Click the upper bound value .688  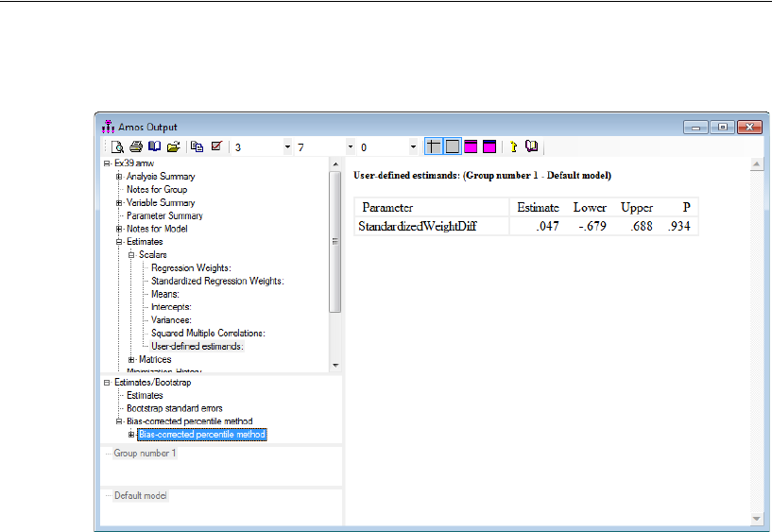click(642, 227)
